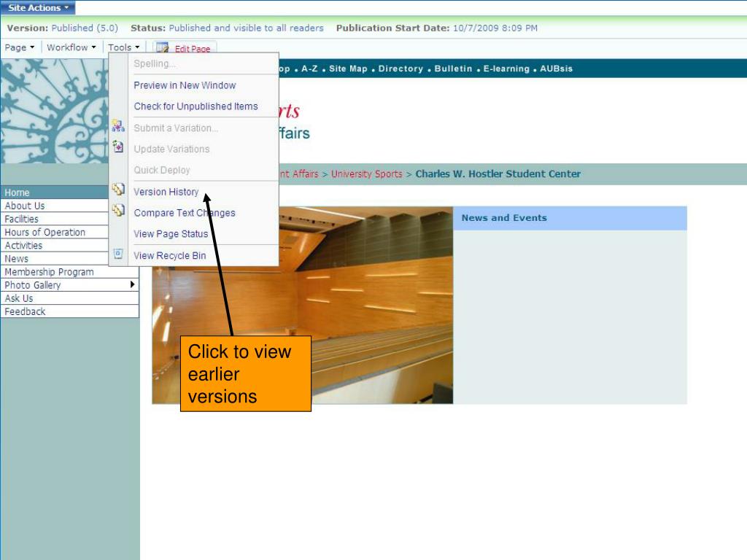This screenshot has height=560, width=747.
Task: Open Photo Gallery navigation item
Action: (69, 285)
